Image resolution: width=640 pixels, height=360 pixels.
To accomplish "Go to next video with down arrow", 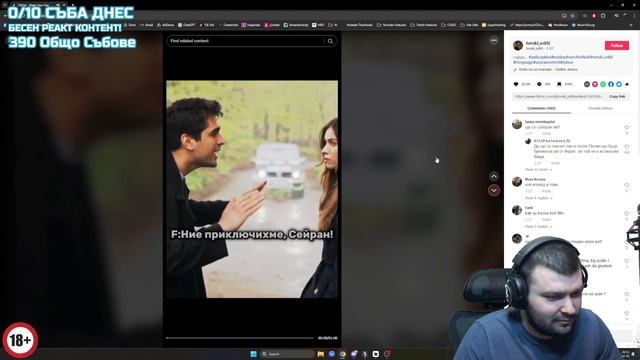I will (x=493, y=190).
